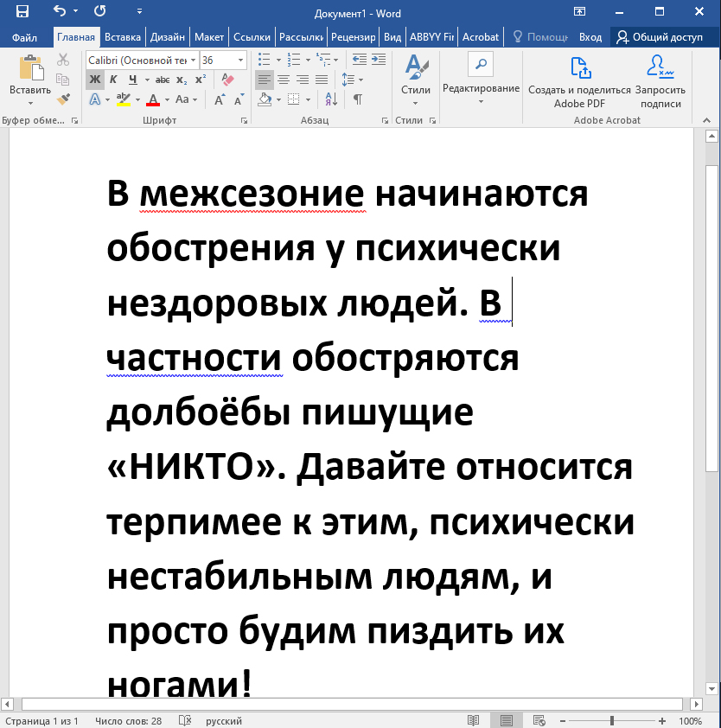Open ribbon display options
This screenshot has height=728, width=721.
579,11
